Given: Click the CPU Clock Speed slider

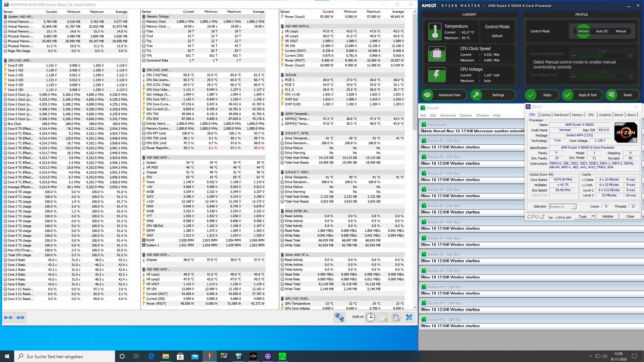Looking at the screenshot, I should pos(602,55).
